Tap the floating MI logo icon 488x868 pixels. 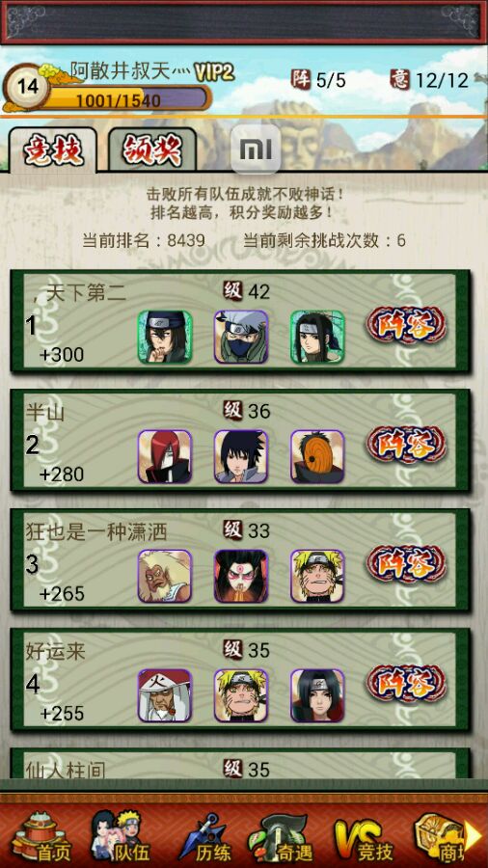pos(255,149)
